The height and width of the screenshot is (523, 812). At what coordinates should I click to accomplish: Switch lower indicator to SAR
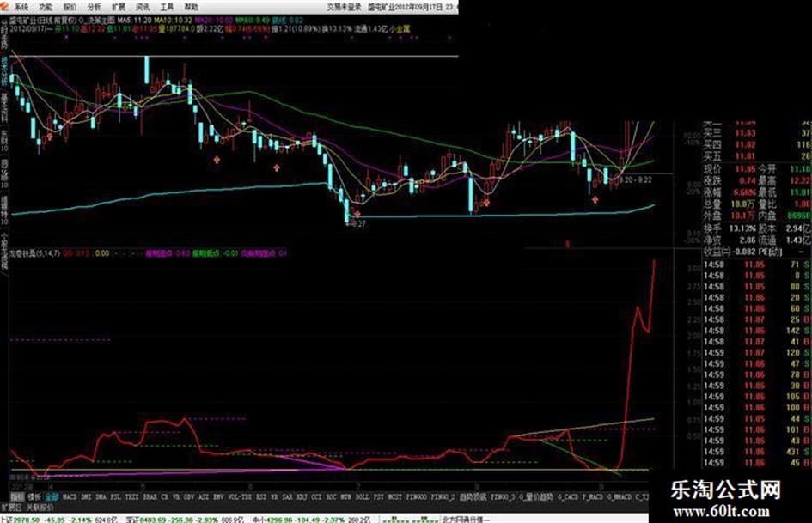tap(287, 496)
